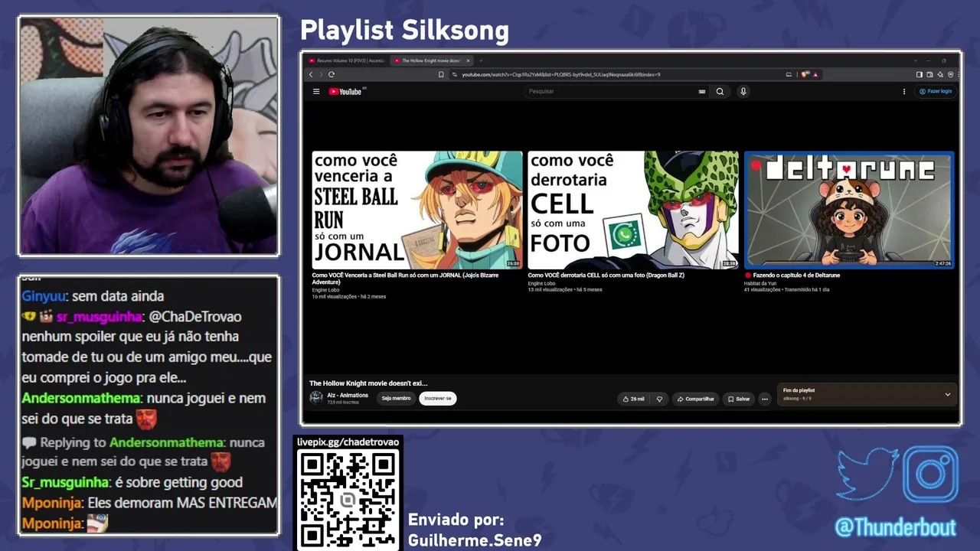Dislike the Hollow Knight video
The image size is (980, 551).
point(659,399)
